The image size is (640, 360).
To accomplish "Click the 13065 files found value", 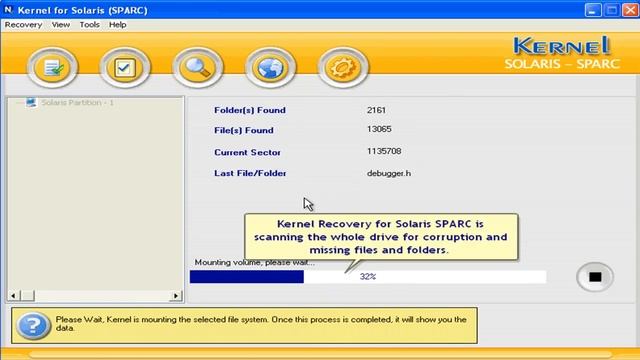I will (379, 129).
